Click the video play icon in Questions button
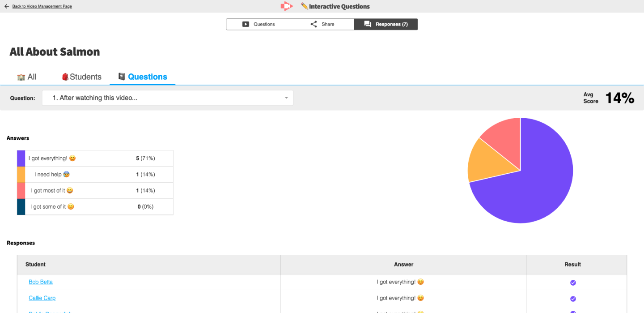 (246, 24)
